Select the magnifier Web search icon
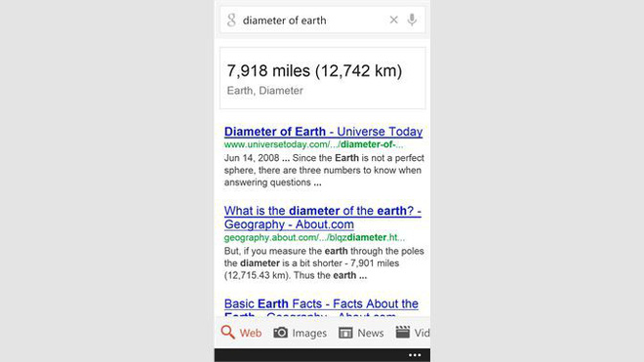This screenshot has height=362, width=644. [x=227, y=332]
